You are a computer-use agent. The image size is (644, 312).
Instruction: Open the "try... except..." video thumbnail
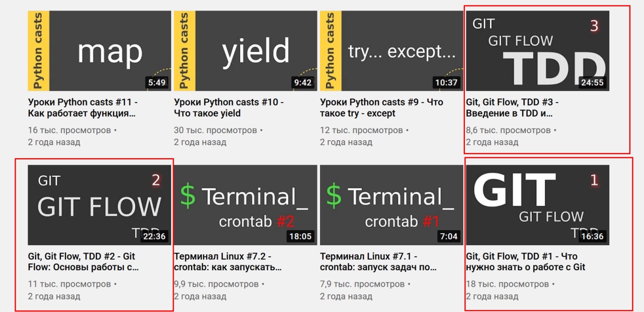[391, 51]
